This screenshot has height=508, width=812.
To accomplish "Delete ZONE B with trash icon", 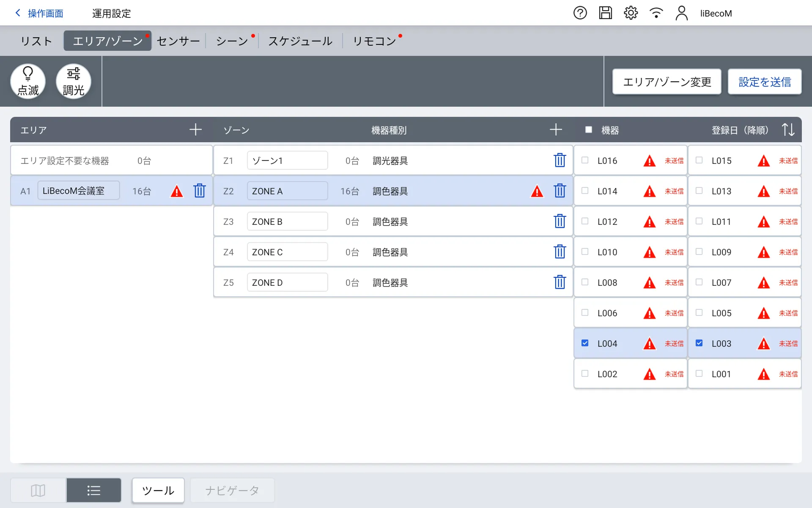I will pyautogui.click(x=560, y=221).
